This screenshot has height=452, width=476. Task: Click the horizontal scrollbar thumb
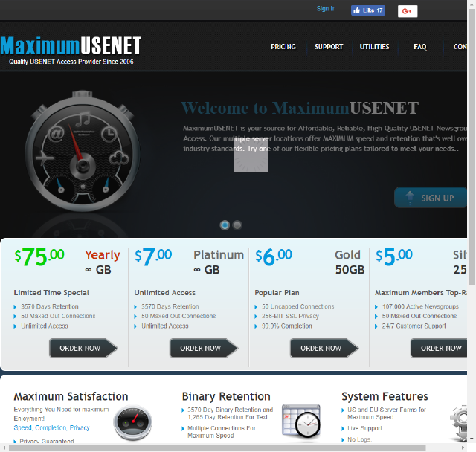point(217,448)
